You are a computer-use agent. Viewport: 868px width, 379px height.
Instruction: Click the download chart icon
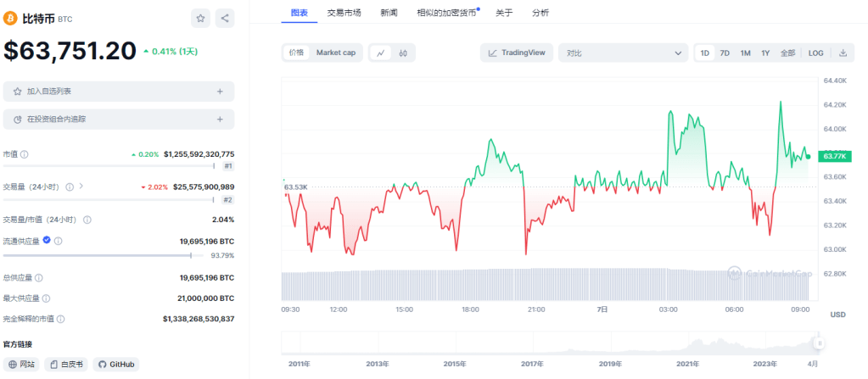pyautogui.click(x=843, y=53)
